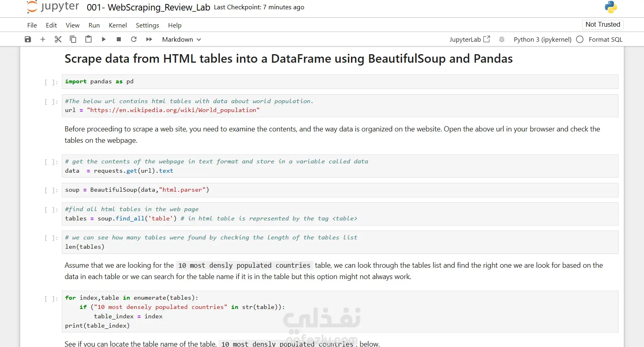Paste cell from clipboard
644x347 pixels.
pos(88,39)
